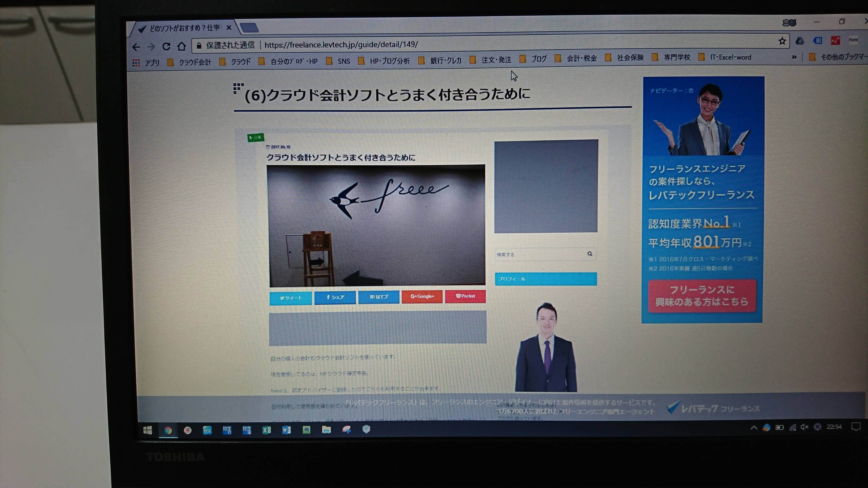Open the 会計・税金 bookmark folder
868x488 pixels.
click(x=576, y=59)
